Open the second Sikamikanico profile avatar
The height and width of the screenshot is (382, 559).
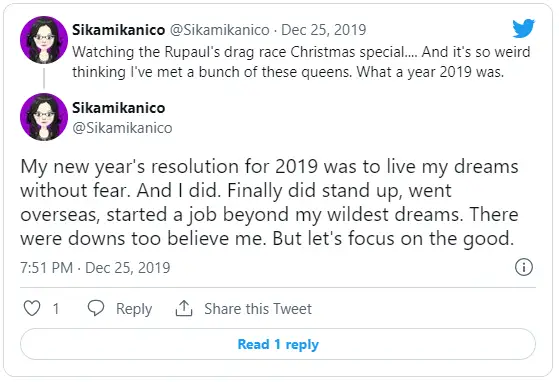tap(44, 117)
